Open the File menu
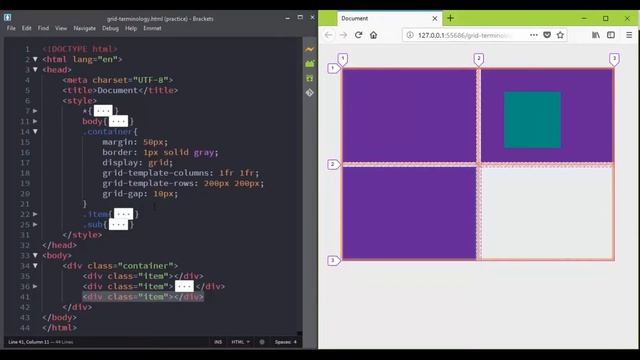640x360 pixels. click(11, 28)
